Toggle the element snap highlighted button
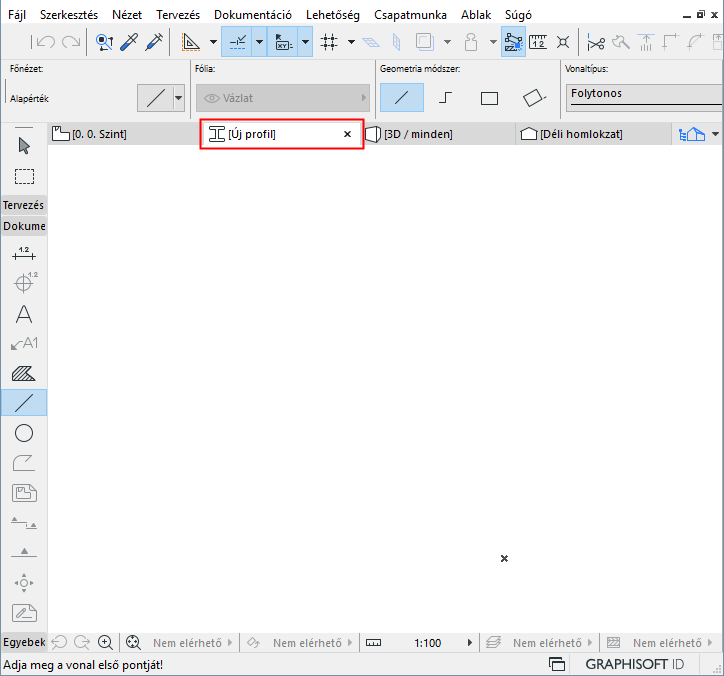Viewport: 724px width, 676px height. [x=513, y=42]
